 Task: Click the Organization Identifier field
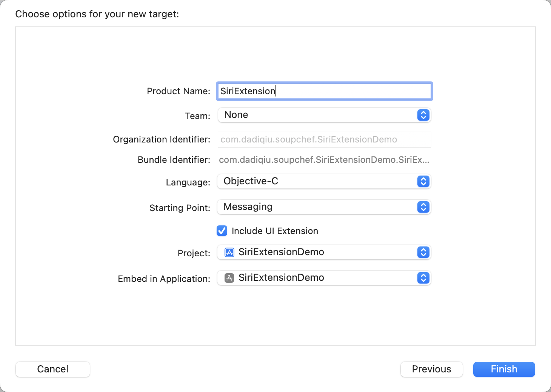click(325, 139)
